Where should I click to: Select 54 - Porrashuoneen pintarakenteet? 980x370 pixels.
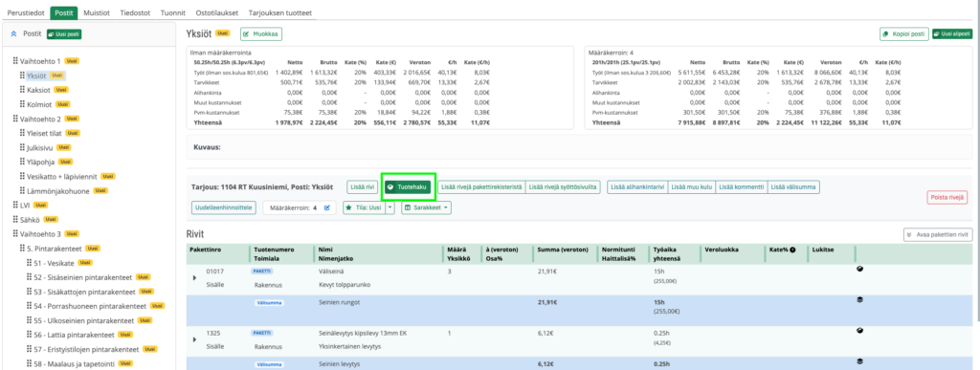(90, 306)
